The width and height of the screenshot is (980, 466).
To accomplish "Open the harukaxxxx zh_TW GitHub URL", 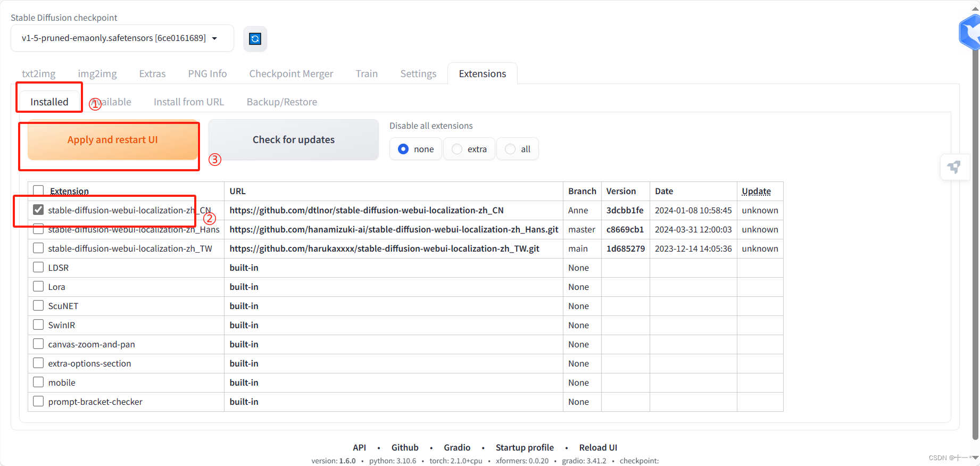I will pos(384,248).
